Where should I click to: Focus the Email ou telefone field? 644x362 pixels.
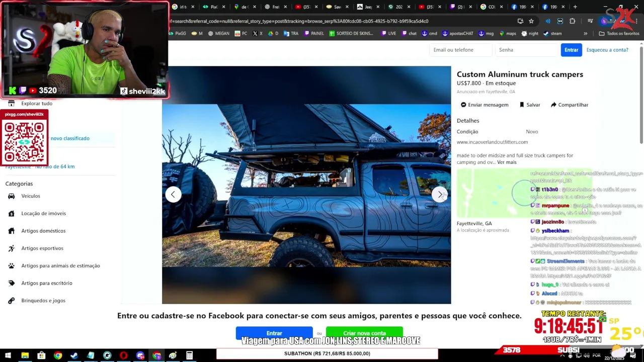pyautogui.click(x=461, y=50)
